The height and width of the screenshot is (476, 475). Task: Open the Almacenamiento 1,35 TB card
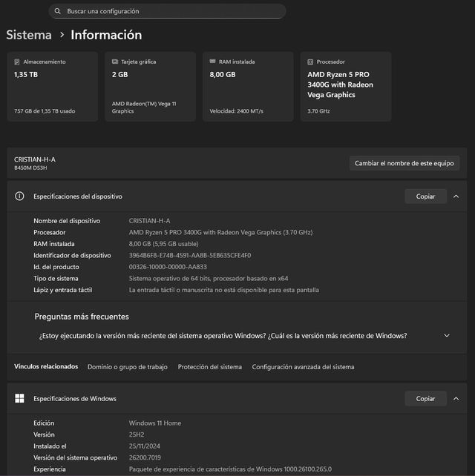[52, 87]
